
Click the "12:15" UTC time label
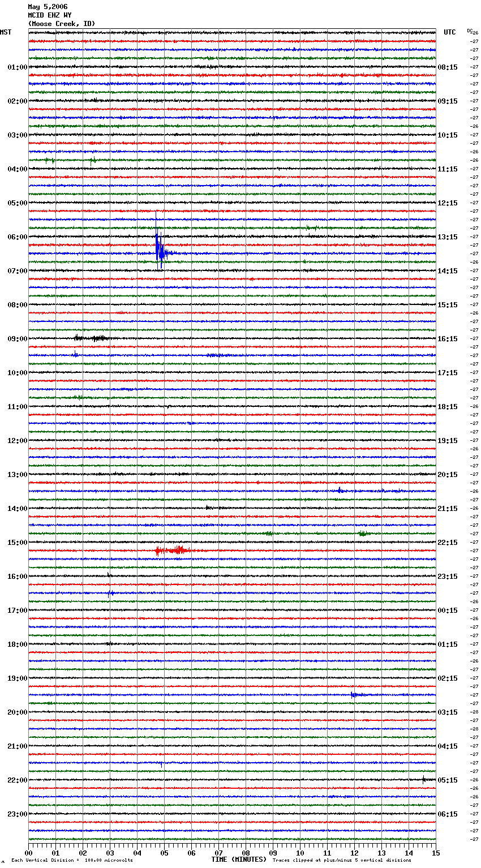coord(448,203)
